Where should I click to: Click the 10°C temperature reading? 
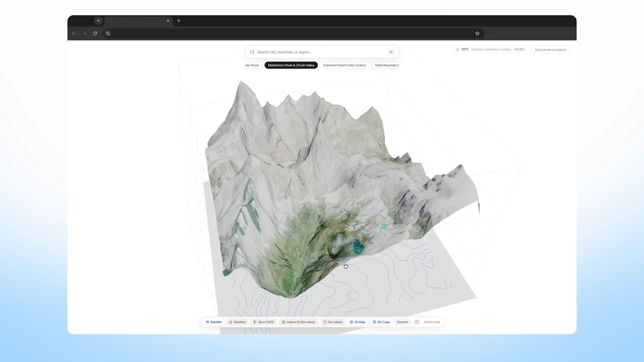tap(465, 49)
